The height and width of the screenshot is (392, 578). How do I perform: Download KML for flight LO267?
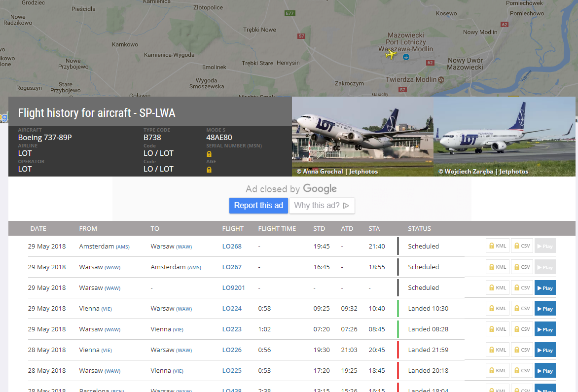click(497, 267)
